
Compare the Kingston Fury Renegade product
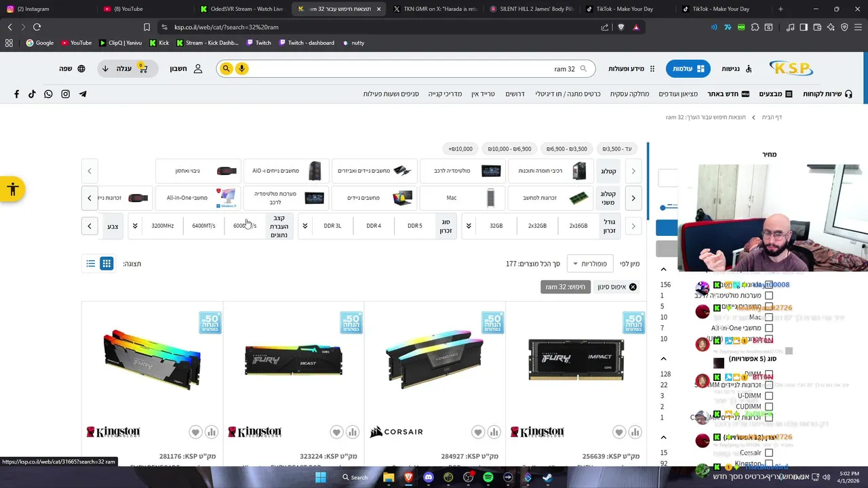pyautogui.click(x=212, y=432)
